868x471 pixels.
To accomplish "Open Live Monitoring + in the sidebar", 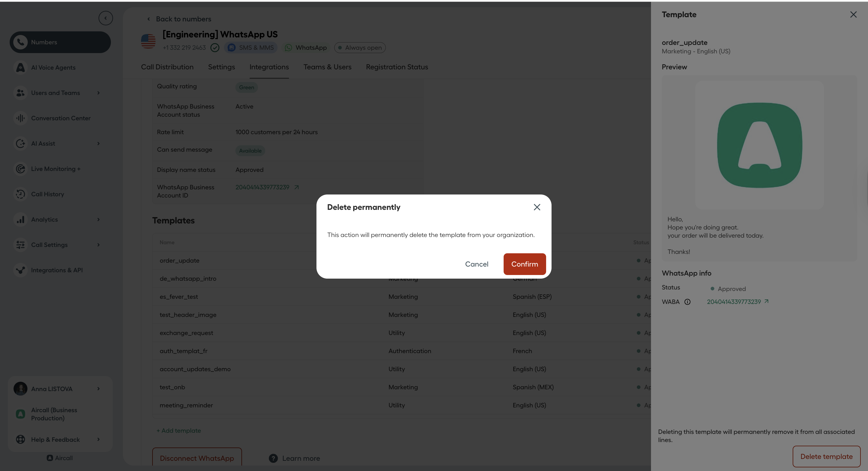I will [x=60, y=169].
